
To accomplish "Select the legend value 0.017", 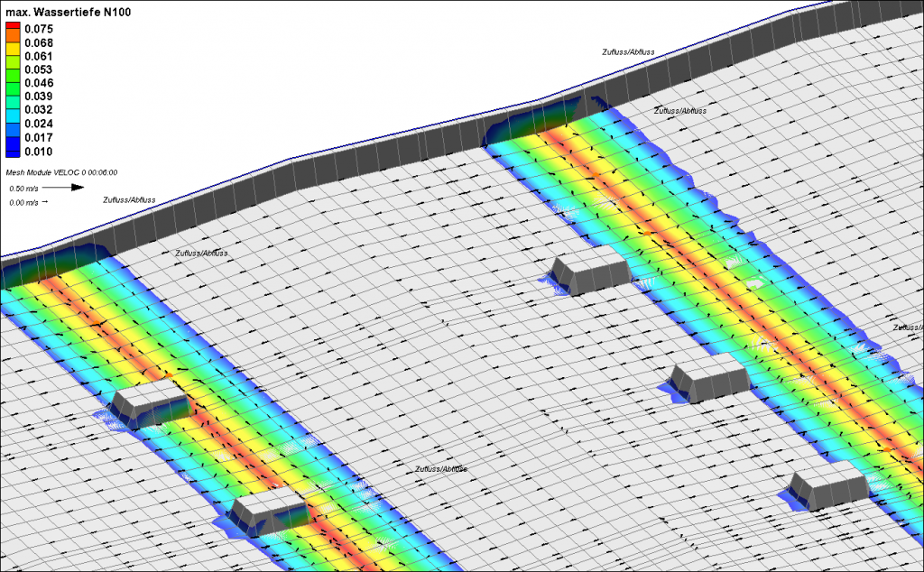I will click(x=38, y=138).
